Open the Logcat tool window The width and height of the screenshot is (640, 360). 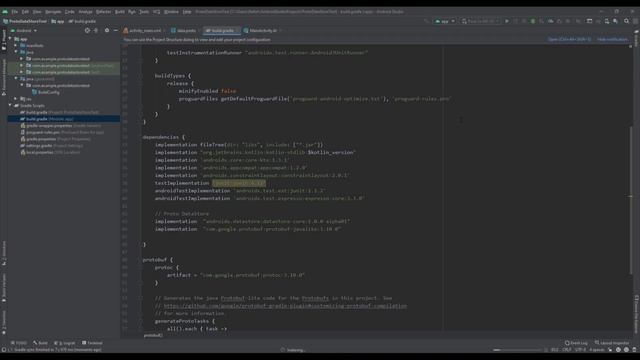[65, 343]
